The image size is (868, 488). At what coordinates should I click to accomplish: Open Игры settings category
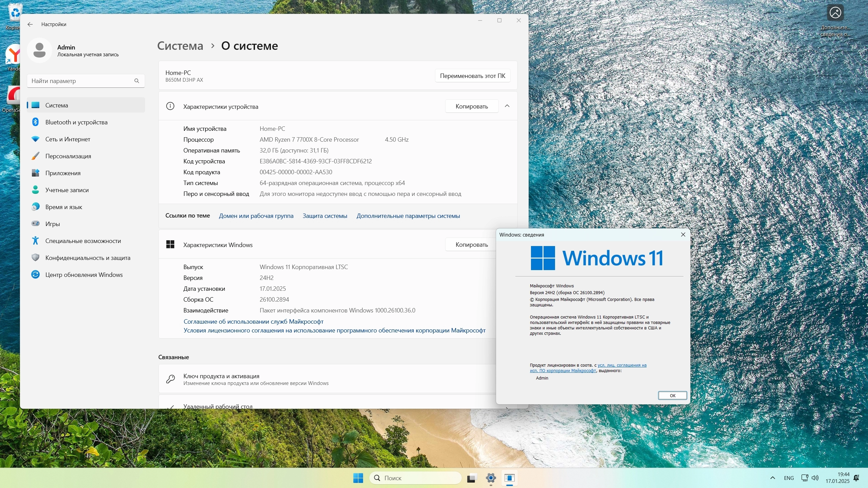(x=53, y=224)
